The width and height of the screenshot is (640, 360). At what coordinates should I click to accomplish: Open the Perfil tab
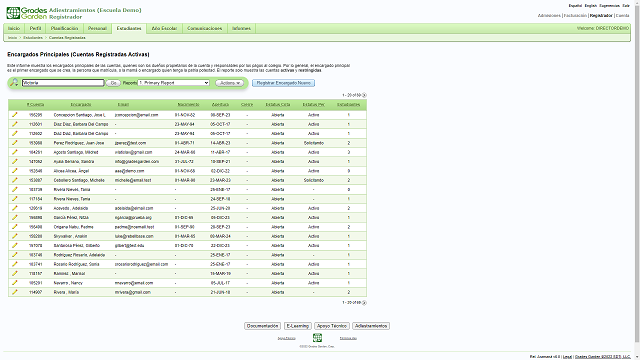pyautogui.click(x=36, y=29)
